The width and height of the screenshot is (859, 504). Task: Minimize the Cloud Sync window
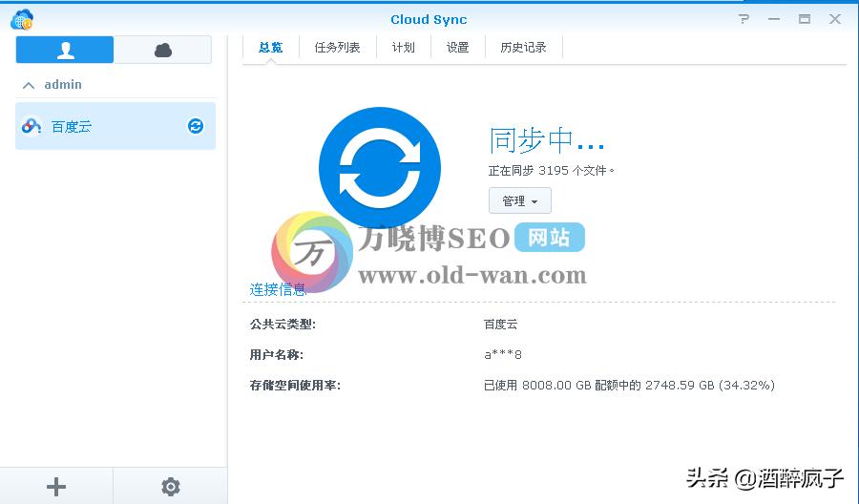pos(773,19)
